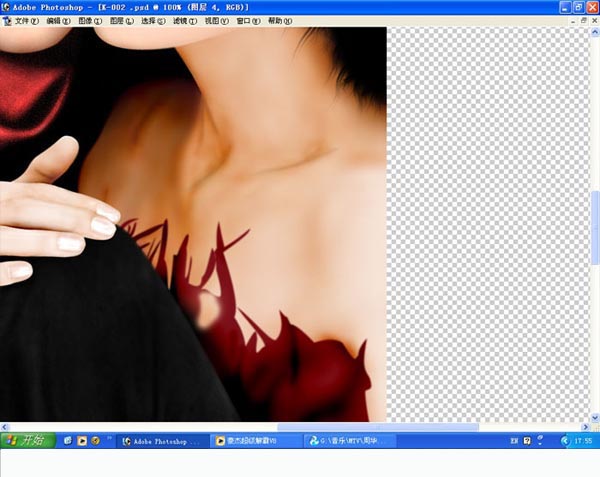Open the 窗口 (Window) menu
Viewport: 600px width, 477px height.
tap(248, 21)
